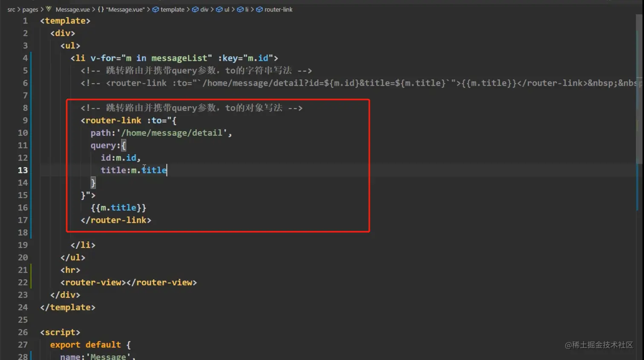
Task: Click the '/home/message/detail' path string
Action: [x=172, y=133]
